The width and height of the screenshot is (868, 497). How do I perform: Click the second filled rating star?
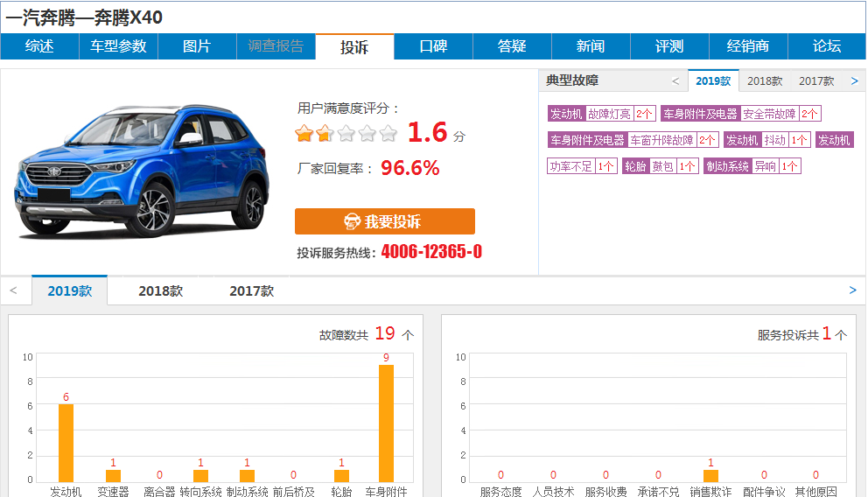325,133
